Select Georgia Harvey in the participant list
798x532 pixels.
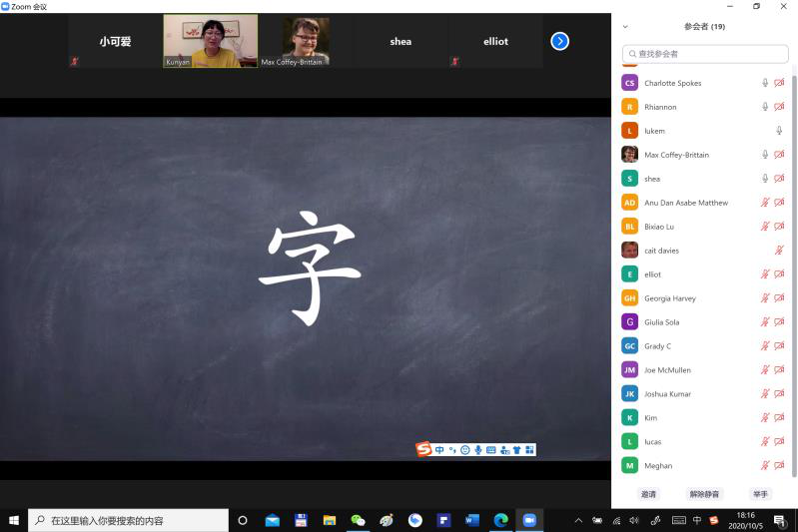pos(669,298)
